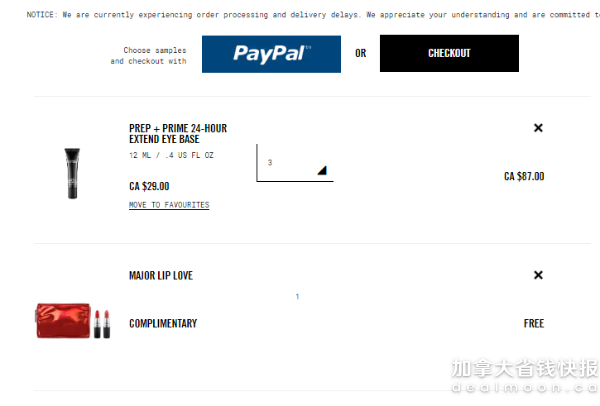Click the quantity 1 for Major Lip Love
Screen dimensions: 600x406
(297, 297)
